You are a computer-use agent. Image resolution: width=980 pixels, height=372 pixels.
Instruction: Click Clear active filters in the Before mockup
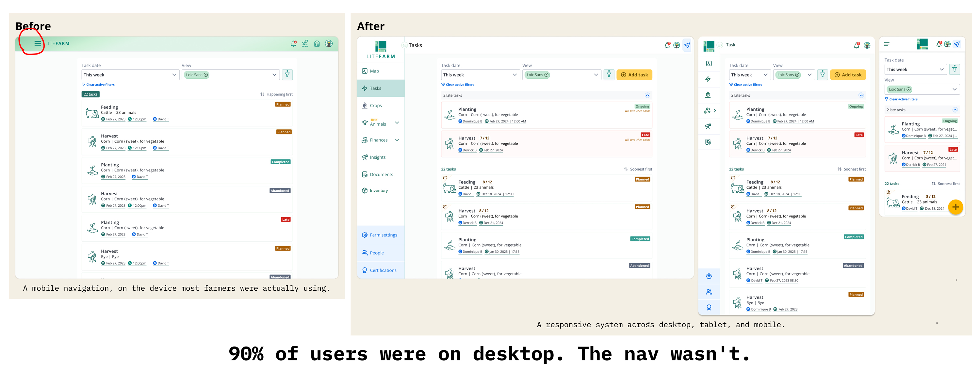(98, 85)
